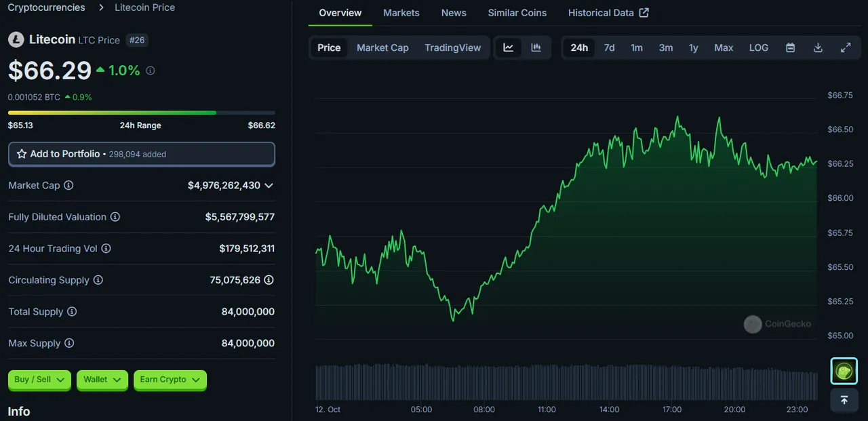Click the $179,512,311 trading volume value
This screenshot has width=868, height=421.
247,249
